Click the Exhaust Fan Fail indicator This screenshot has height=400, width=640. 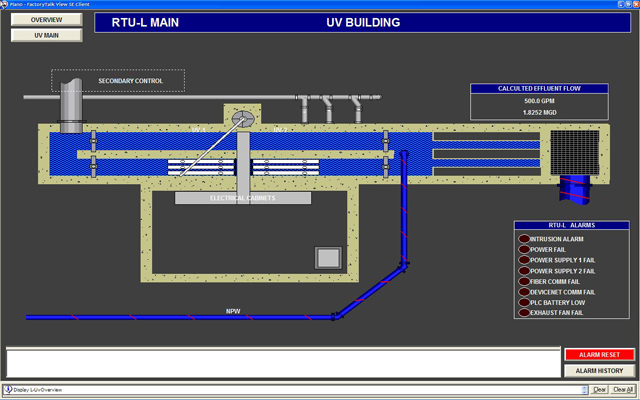click(524, 314)
